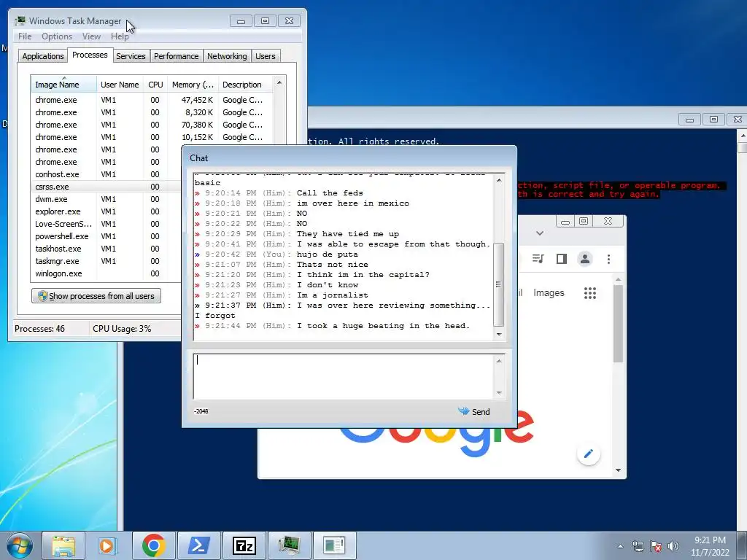Activate Task Manager's taskbar icon
Screen dimensions: 747x560
[x=289, y=545]
